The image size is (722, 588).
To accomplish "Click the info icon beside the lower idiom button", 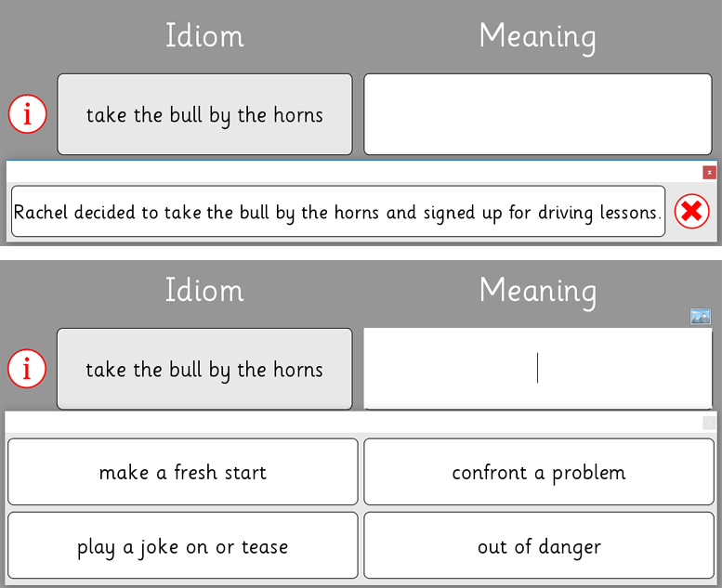I will tap(27, 370).
